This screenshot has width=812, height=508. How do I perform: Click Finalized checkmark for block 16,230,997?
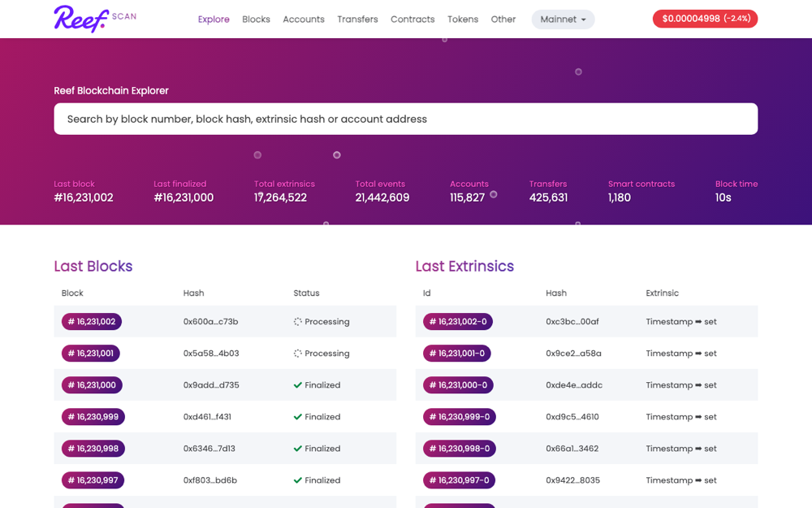[x=298, y=480]
